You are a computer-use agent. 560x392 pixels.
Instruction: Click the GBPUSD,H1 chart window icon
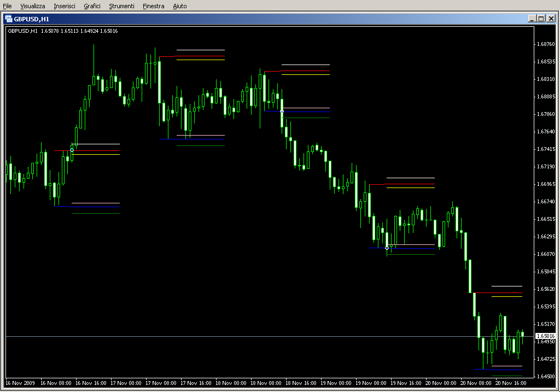pos(9,19)
